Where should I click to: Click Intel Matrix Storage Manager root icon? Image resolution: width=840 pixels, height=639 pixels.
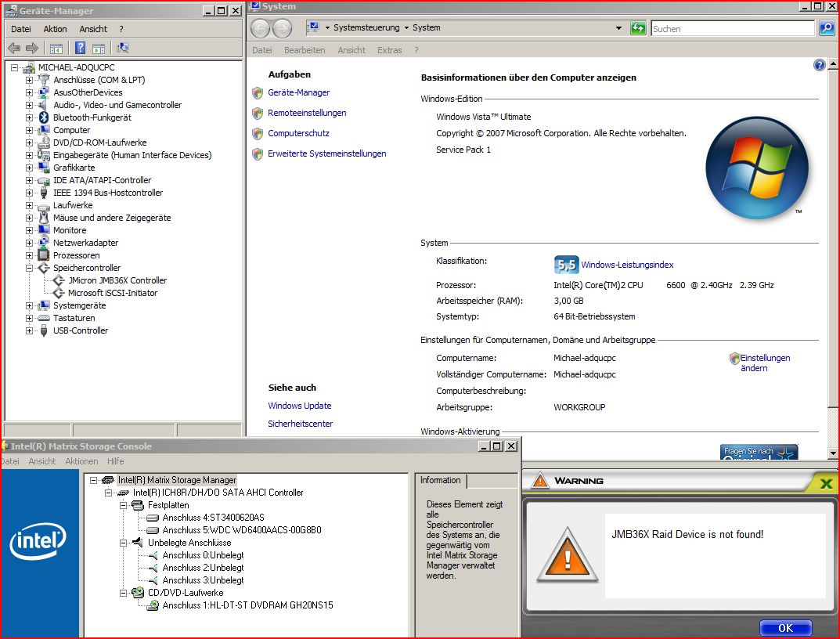click(108, 480)
